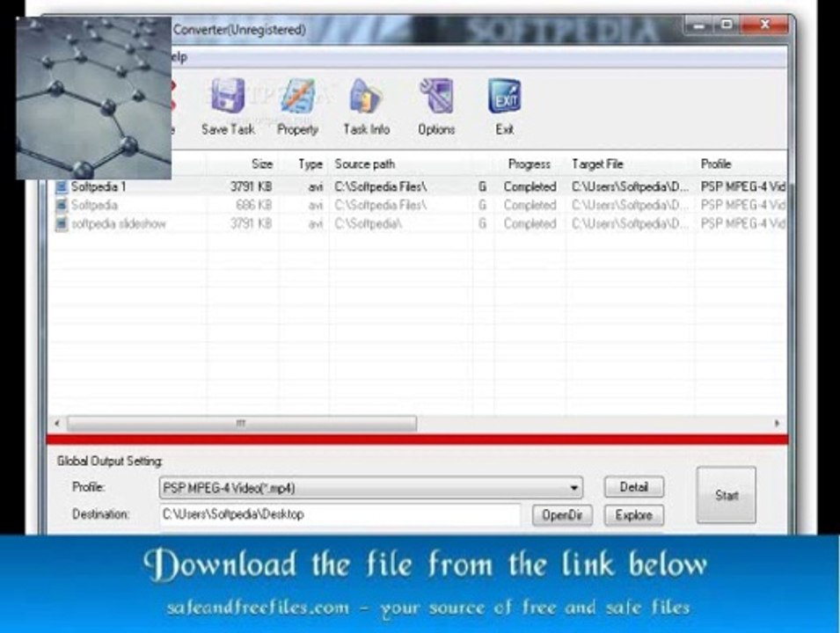Click the horizontal scrollbar thumb of the task list
840x633 pixels.
242,424
